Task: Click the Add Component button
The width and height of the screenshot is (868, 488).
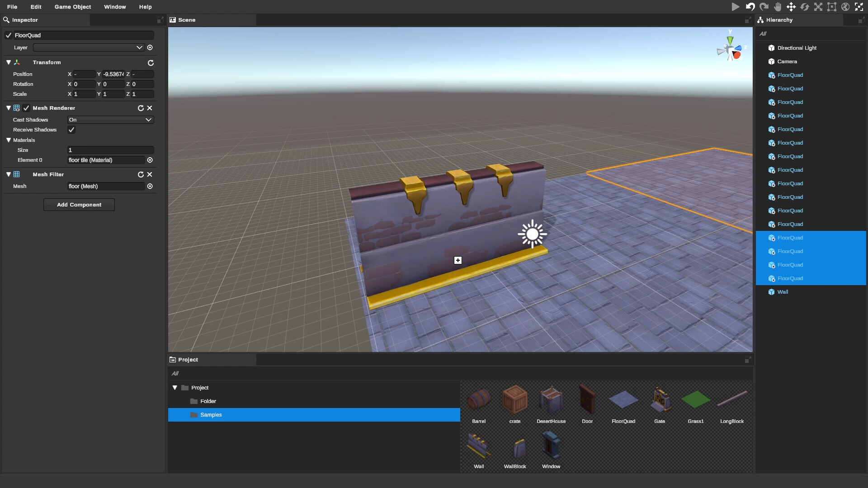Action: pos(79,205)
